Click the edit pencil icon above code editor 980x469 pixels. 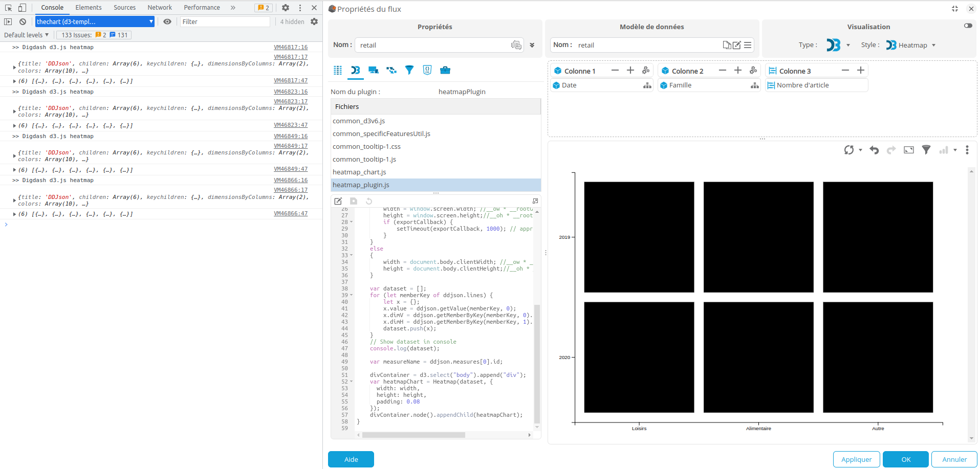[x=338, y=201]
